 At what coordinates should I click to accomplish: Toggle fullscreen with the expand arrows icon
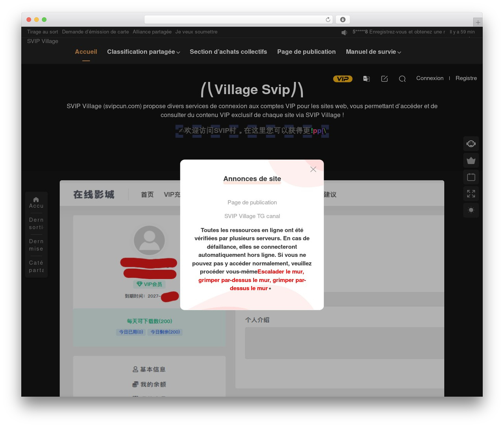(471, 193)
